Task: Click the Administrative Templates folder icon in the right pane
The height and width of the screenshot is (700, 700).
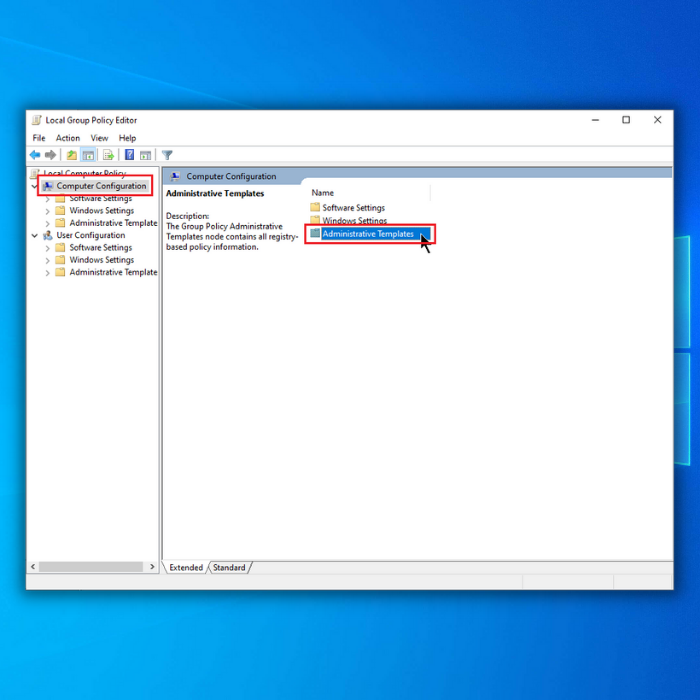Action: point(315,233)
